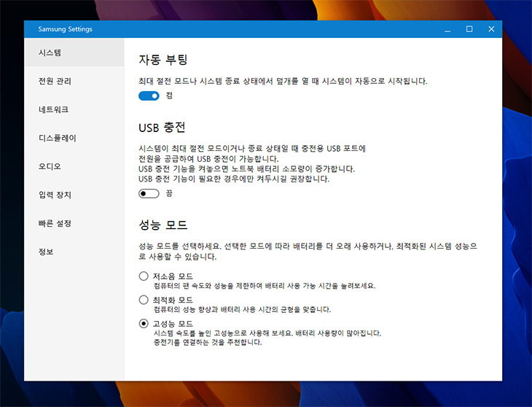
Task: Select the 고성능 모드 radio button
Action: coord(144,324)
